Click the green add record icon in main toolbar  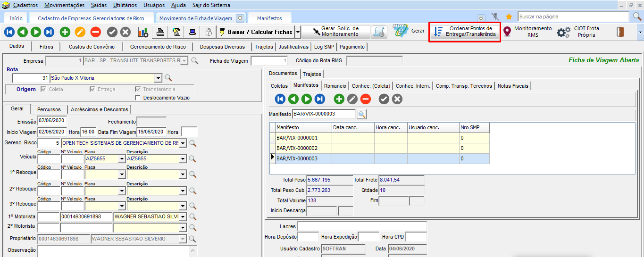click(65, 32)
